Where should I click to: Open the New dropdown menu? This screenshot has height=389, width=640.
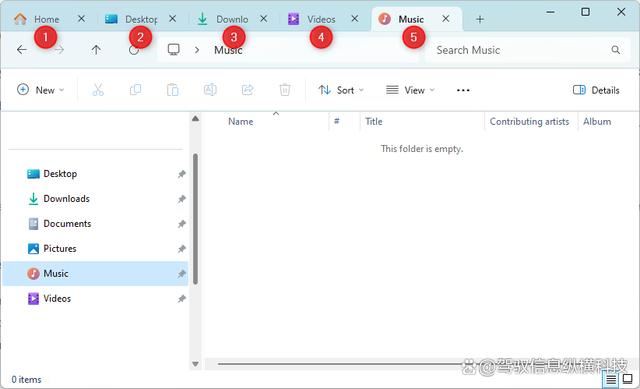click(x=41, y=90)
